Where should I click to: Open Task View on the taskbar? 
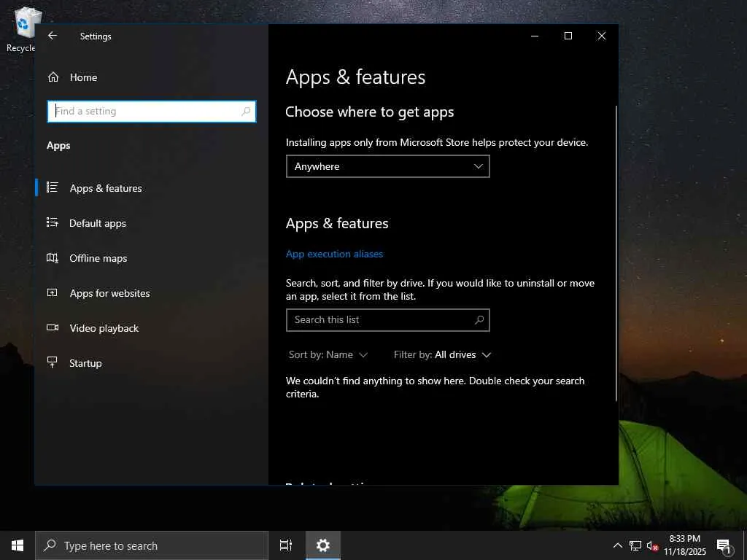pyautogui.click(x=286, y=545)
